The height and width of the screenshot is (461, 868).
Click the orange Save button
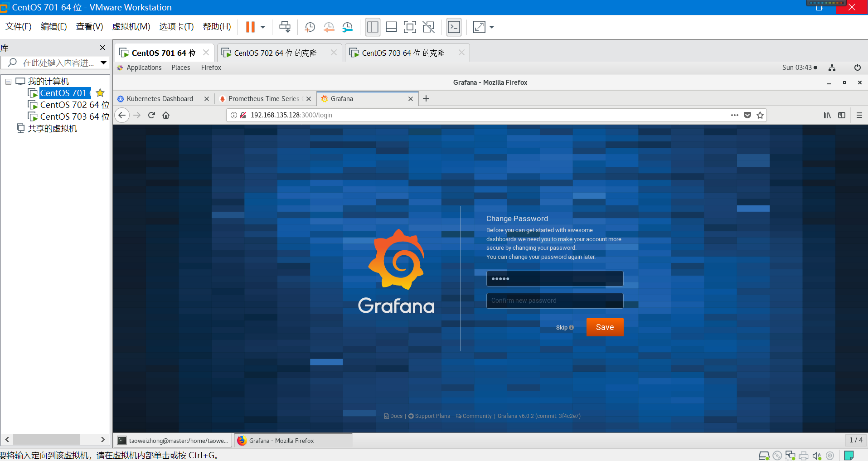pos(605,327)
